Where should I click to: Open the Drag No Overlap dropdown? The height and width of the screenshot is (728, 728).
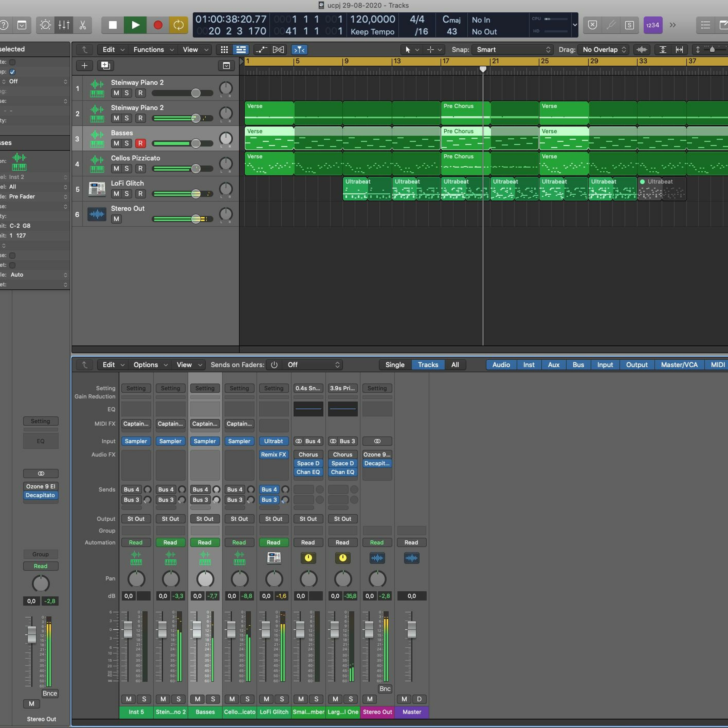pos(604,49)
